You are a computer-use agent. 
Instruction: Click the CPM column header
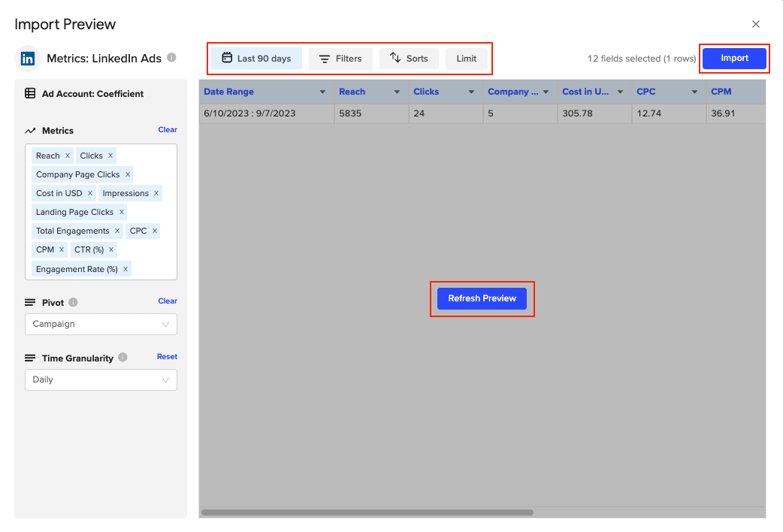pyautogui.click(x=736, y=92)
